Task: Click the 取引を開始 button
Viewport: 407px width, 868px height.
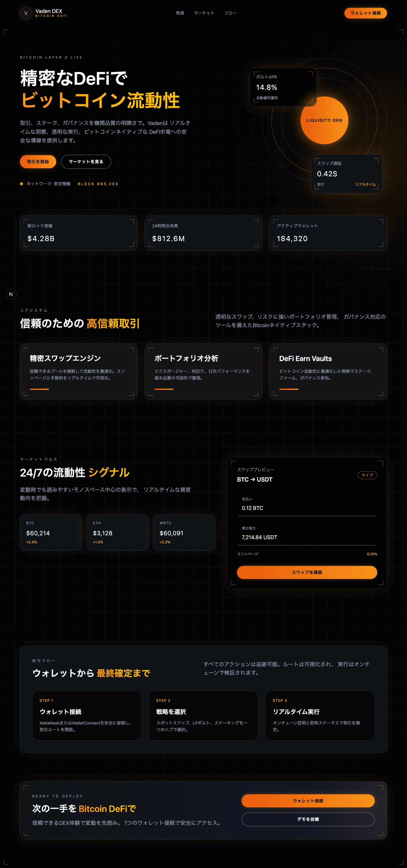Action: 38,162
